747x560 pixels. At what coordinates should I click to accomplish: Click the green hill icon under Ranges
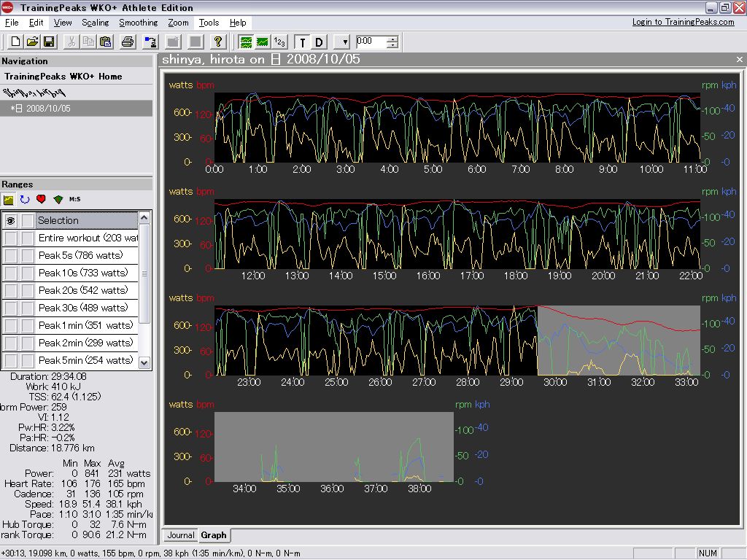pyautogui.click(x=58, y=200)
